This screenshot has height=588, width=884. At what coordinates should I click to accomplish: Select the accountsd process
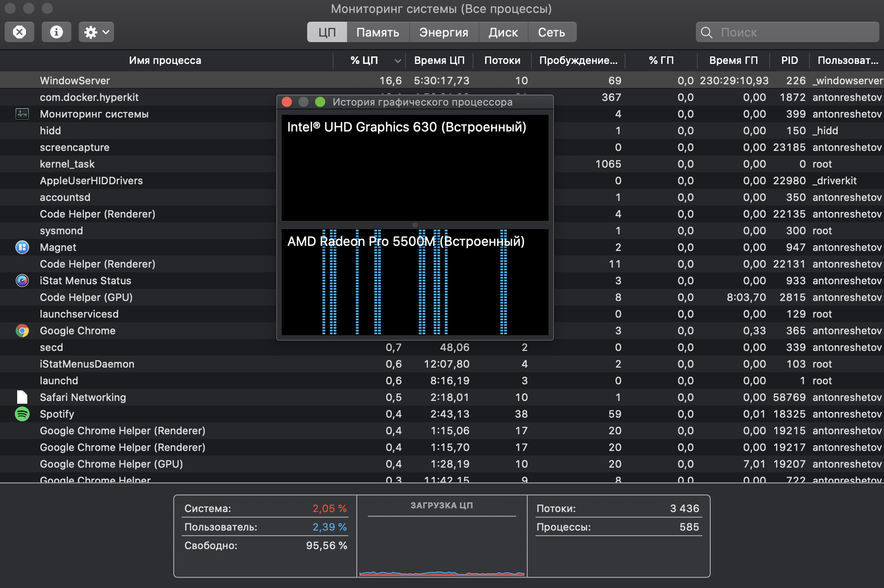coord(65,197)
